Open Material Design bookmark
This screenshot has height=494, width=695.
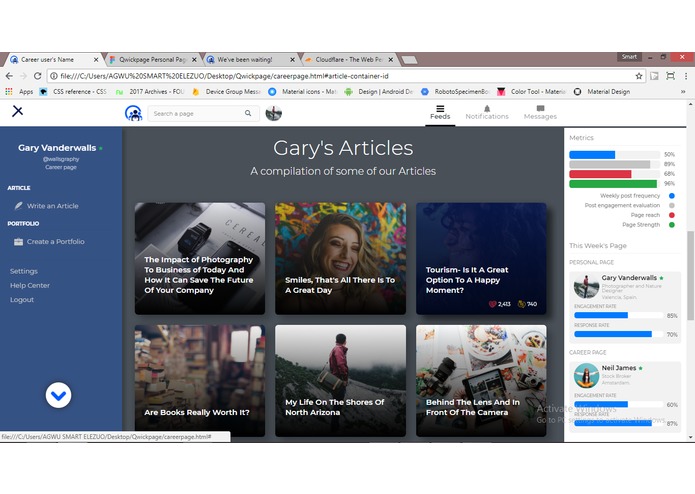[602, 92]
